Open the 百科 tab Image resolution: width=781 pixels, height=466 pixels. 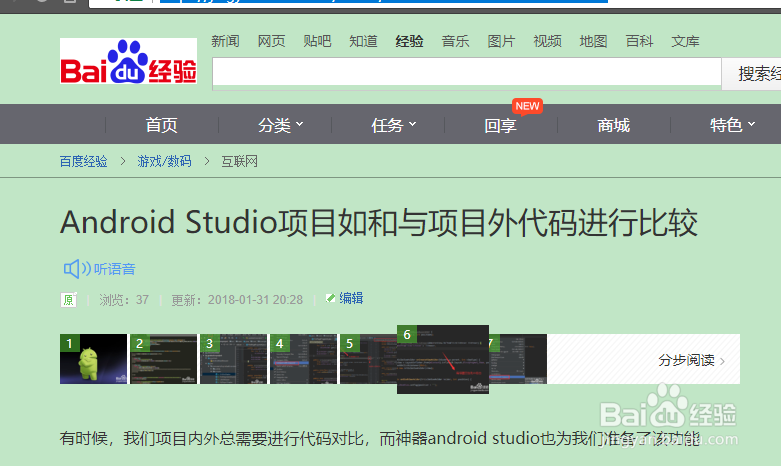[639, 41]
